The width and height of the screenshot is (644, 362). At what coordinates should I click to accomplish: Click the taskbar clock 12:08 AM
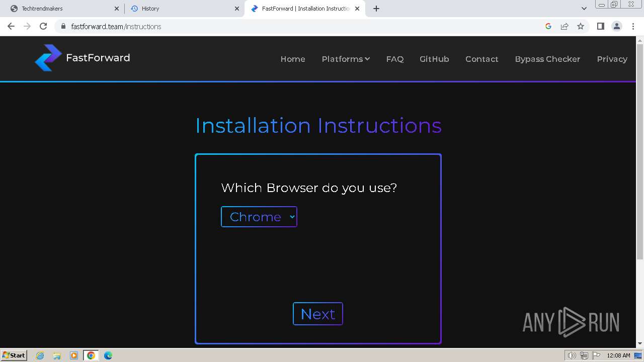[618, 355]
